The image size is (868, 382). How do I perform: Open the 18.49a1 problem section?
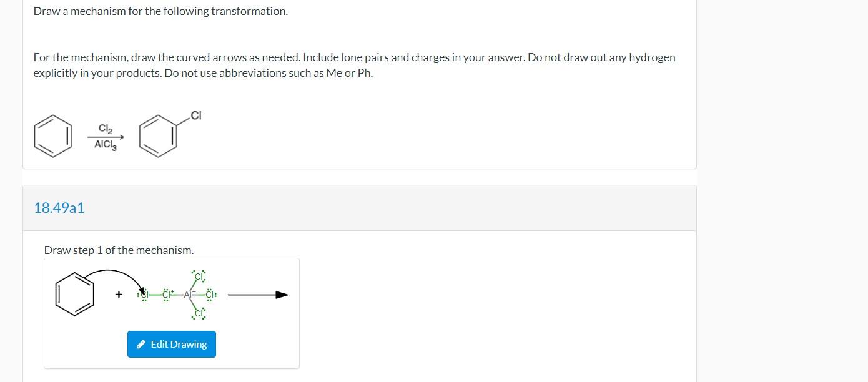pos(59,208)
